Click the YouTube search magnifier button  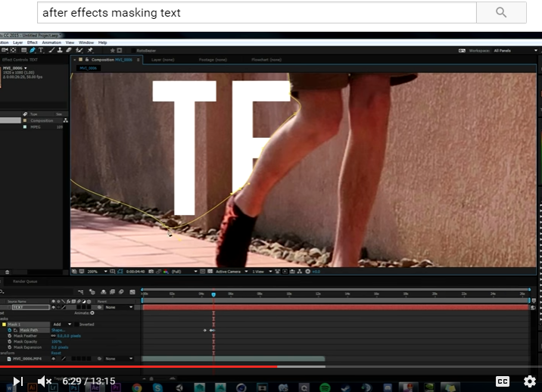(500, 12)
